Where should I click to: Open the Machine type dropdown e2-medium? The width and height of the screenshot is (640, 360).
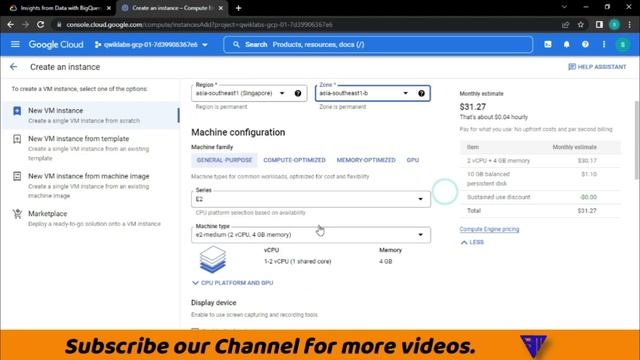click(311, 235)
